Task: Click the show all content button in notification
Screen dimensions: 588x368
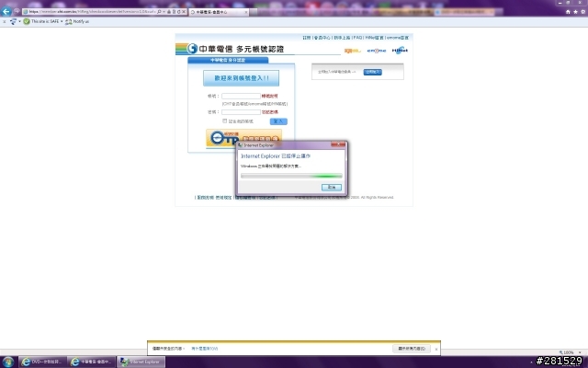Action: pos(412,349)
